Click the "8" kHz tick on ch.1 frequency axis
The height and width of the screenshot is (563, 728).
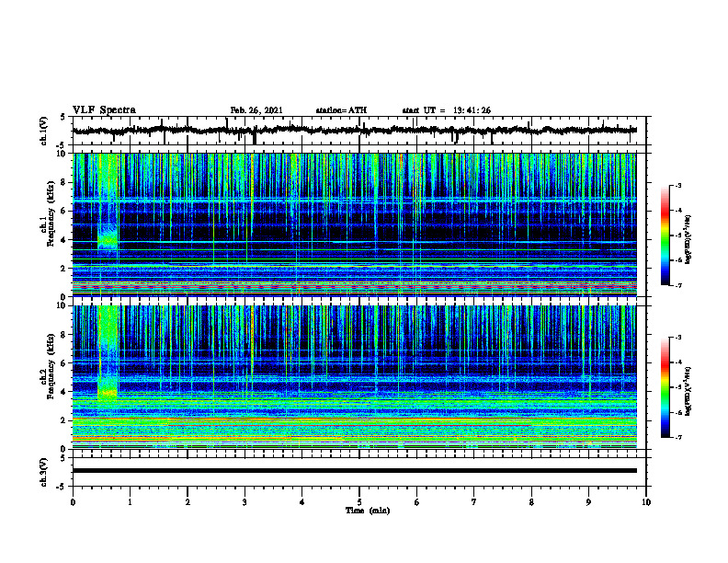click(63, 182)
